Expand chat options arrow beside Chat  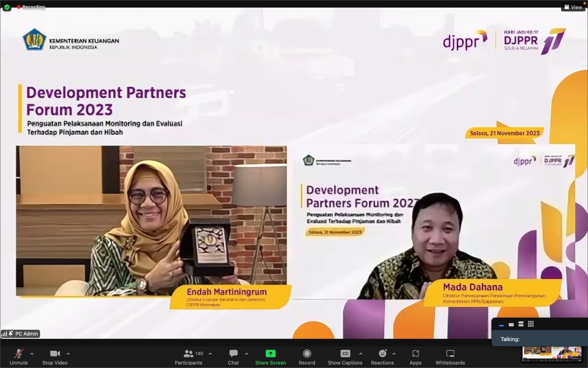click(247, 354)
